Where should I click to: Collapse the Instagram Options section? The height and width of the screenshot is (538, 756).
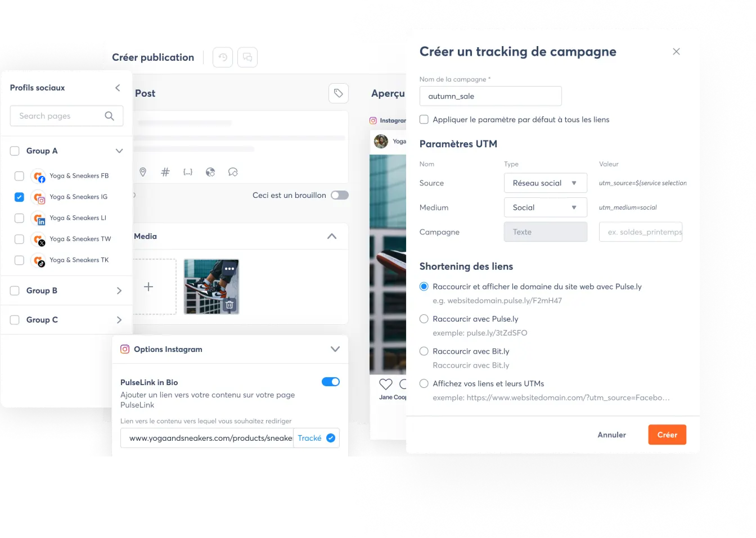[335, 349]
